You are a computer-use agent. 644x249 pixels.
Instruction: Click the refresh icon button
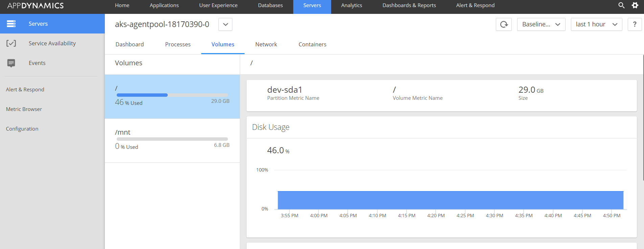click(504, 24)
